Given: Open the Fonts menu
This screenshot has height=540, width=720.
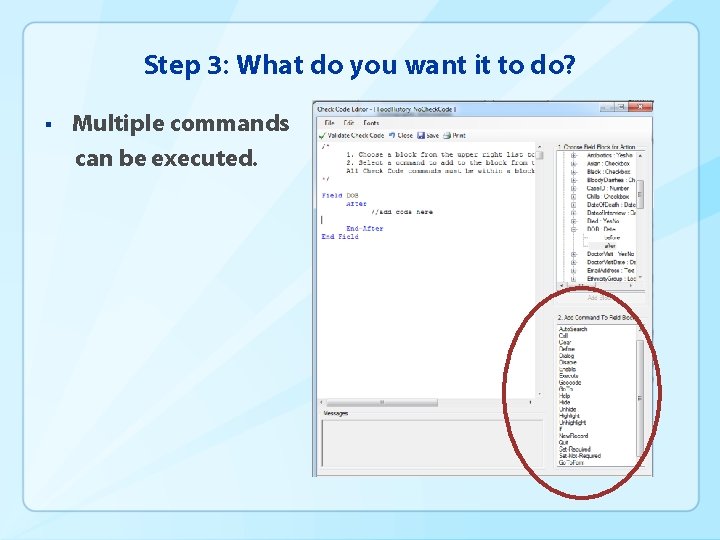Looking at the screenshot, I should point(371,123).
